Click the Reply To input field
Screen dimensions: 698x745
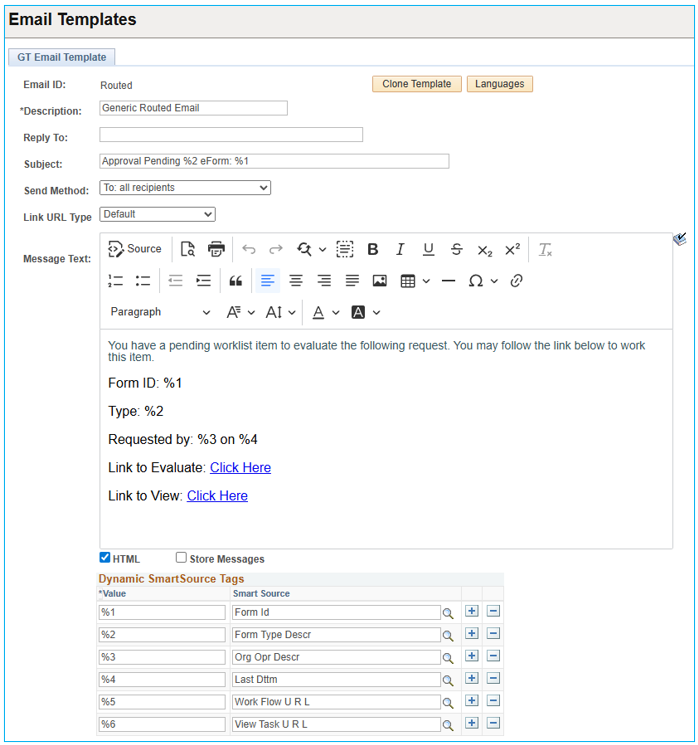click(231, 134)
